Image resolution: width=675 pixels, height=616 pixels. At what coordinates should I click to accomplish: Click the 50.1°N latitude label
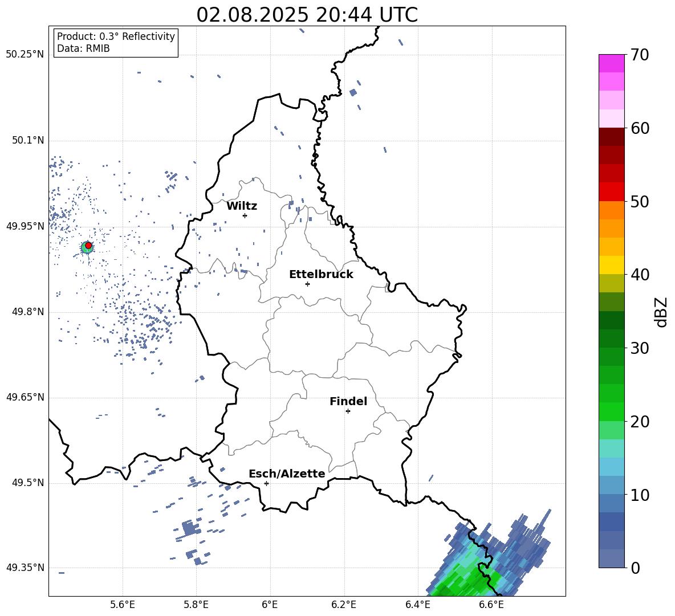[28, 140]
